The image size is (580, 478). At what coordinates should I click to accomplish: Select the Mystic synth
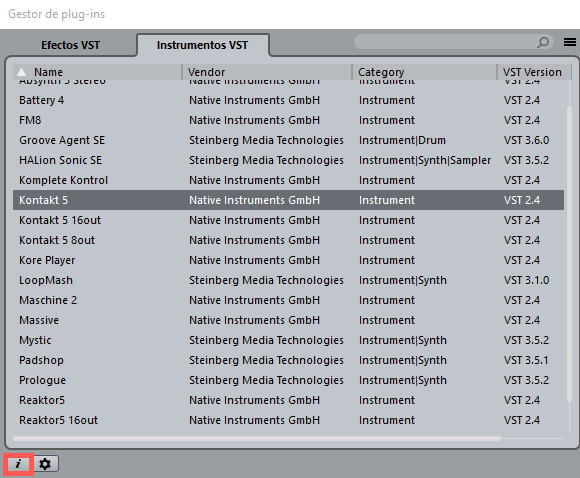[289, 340]
